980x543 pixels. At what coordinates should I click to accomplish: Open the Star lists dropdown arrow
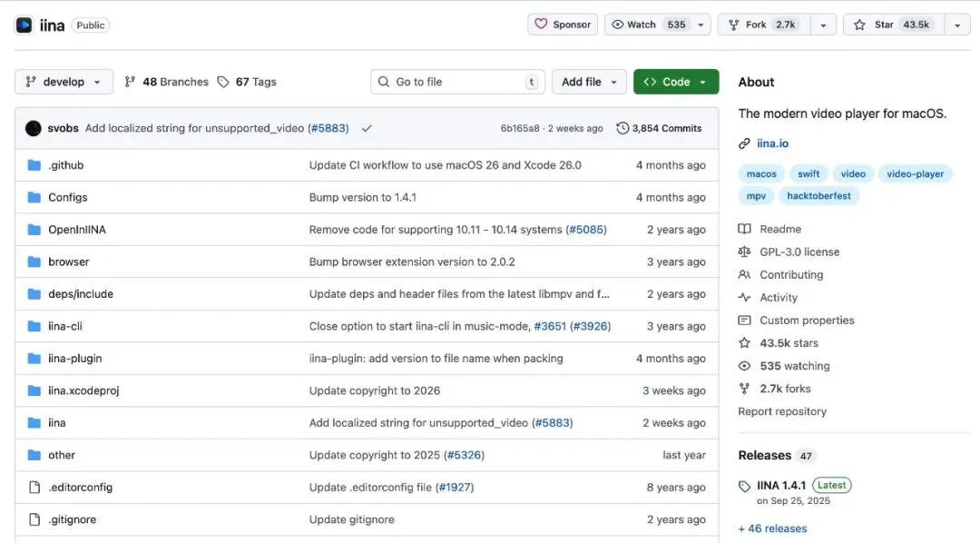pos(957,25)
